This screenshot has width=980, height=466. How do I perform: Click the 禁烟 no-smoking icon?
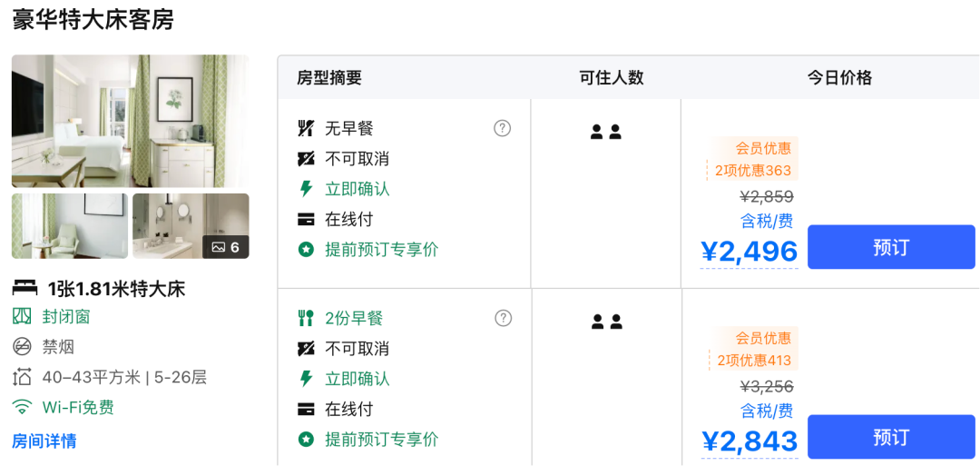pos(22,346)
